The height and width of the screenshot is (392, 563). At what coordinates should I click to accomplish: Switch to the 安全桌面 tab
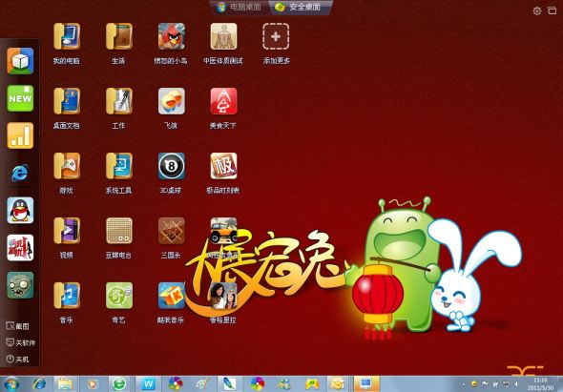[x=299, y=7]
